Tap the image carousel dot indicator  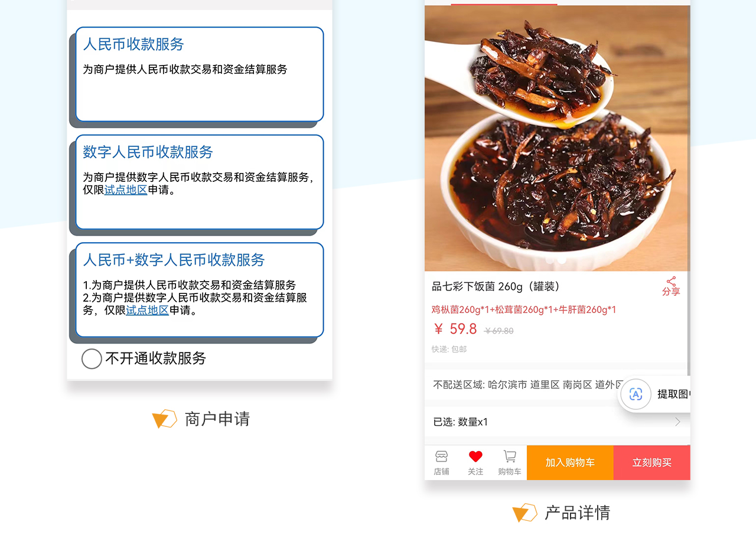[556, 260]
